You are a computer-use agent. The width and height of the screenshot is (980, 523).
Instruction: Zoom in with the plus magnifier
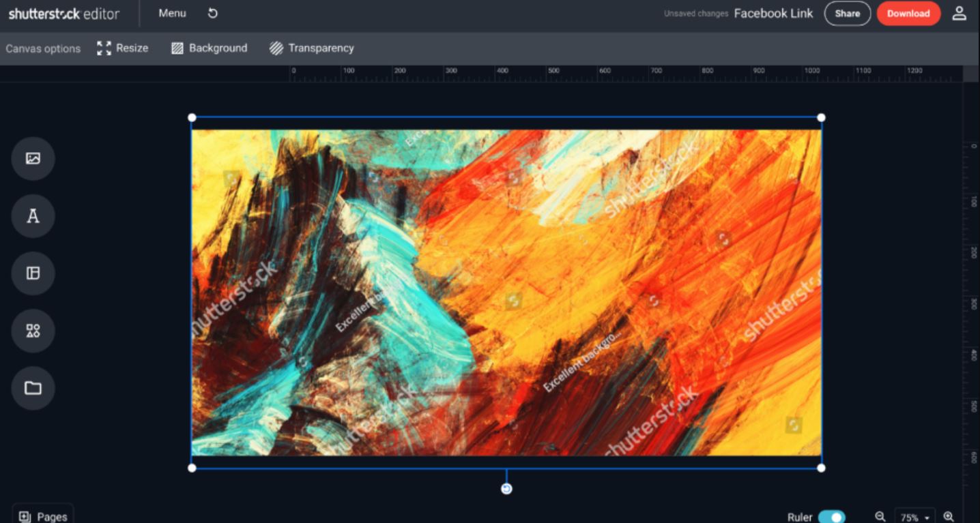(949, 517)
